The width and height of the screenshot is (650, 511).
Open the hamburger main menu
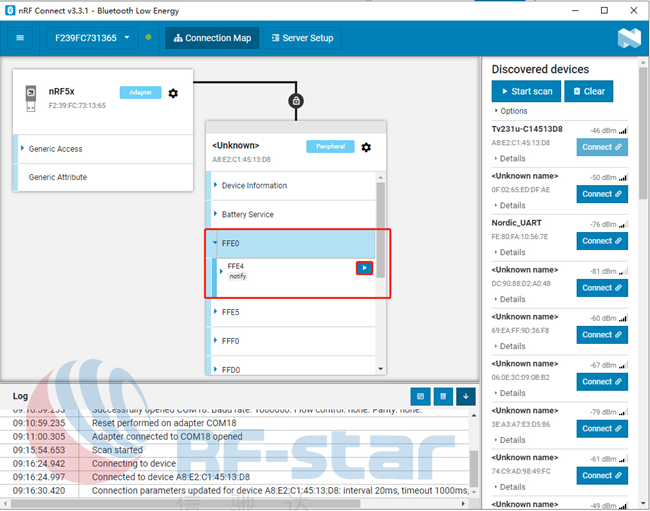20,38
